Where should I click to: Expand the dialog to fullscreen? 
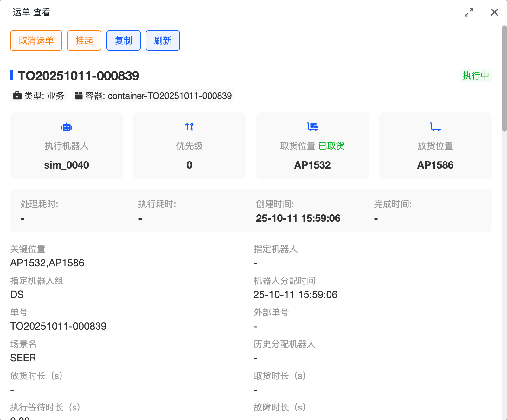469,12
